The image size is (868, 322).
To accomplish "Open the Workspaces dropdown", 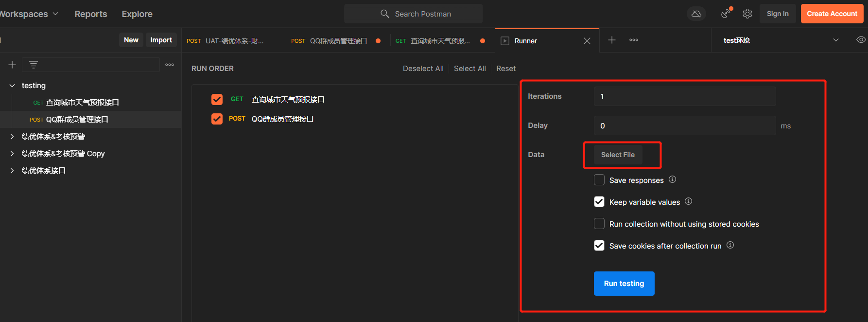I will [29, 14].
